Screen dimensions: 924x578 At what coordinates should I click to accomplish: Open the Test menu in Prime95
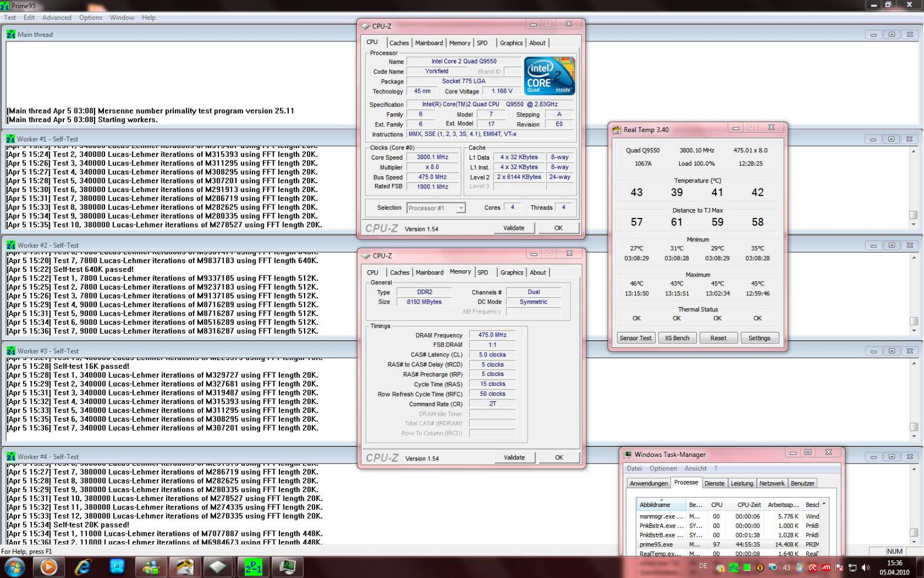10,18
